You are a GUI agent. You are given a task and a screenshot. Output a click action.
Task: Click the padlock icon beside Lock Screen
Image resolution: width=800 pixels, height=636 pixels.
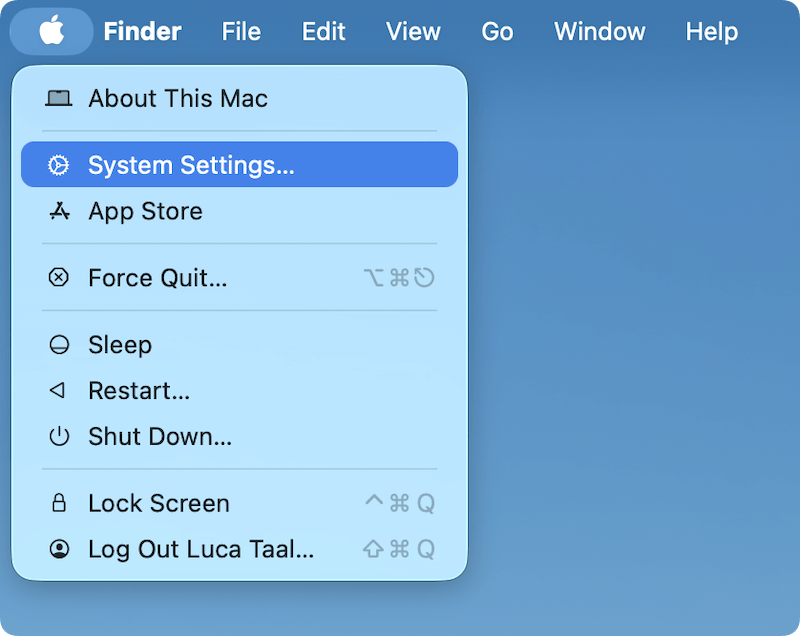(59, 503)
